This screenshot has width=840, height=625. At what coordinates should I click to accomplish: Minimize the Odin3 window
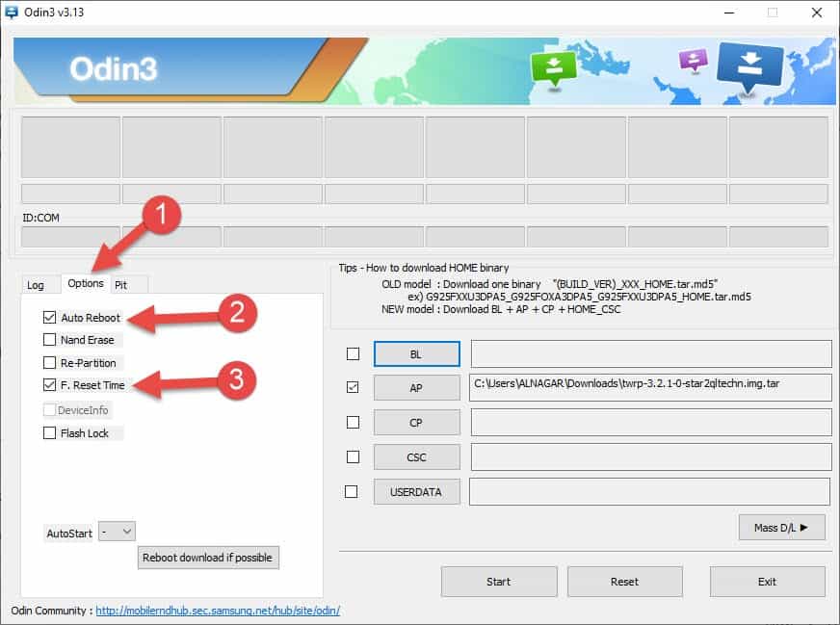tap(729, 13)
